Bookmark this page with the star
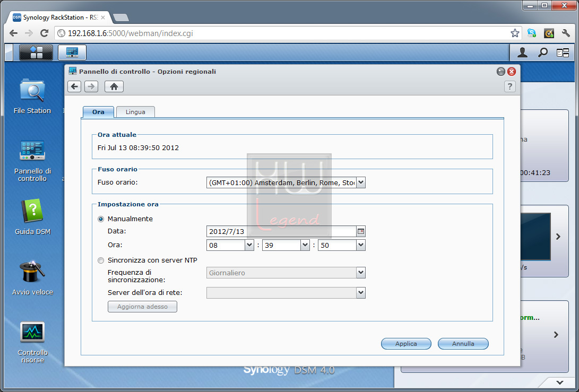The width and height of the screenshot is (579, 392). pos(515,33)
